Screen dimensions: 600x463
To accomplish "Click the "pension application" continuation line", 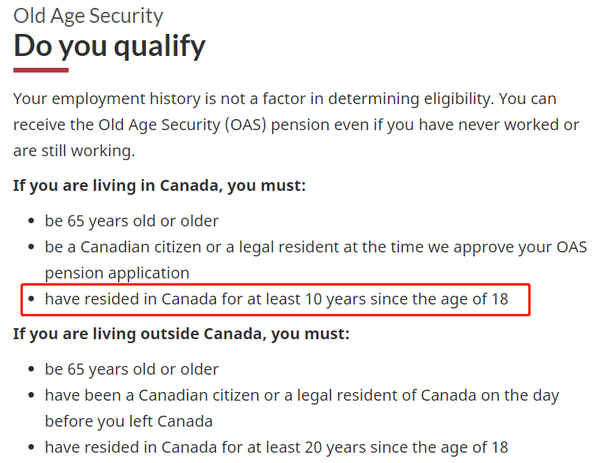I will (x=117, y=272).
